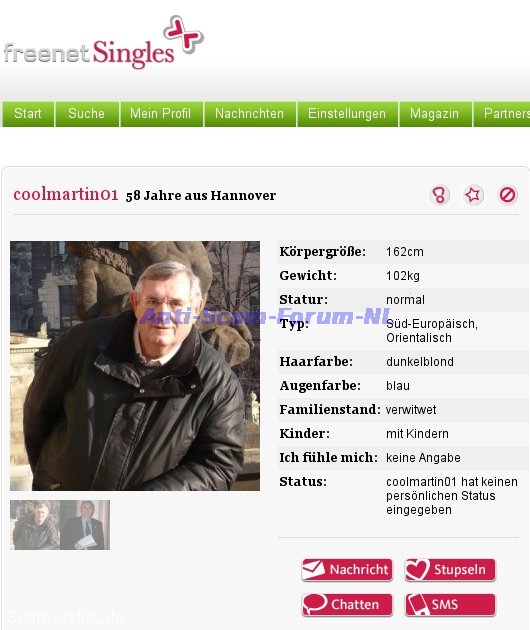Open the Nachrichten tab
530x630 pixels.
pyautogui.click(x=250, y=114)
